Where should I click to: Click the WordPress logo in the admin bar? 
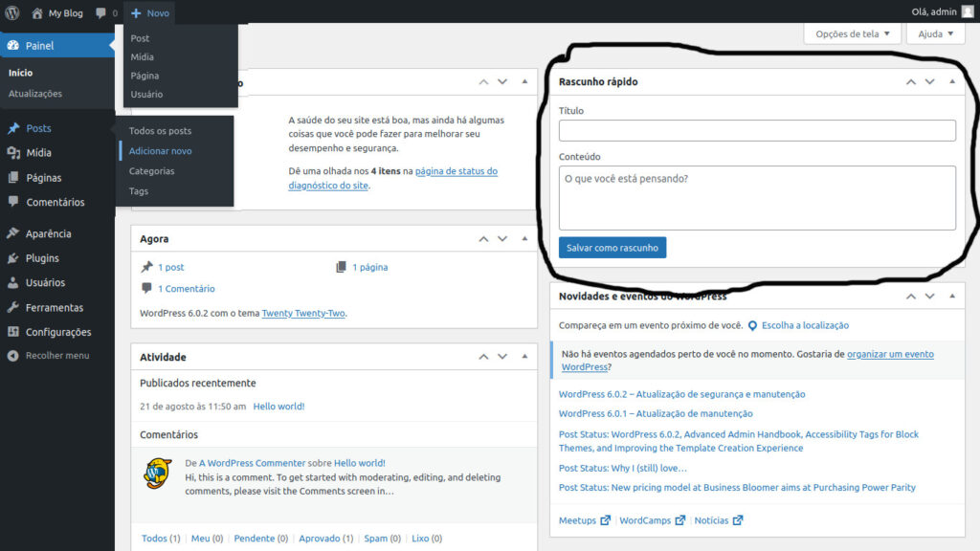(11, 12)
